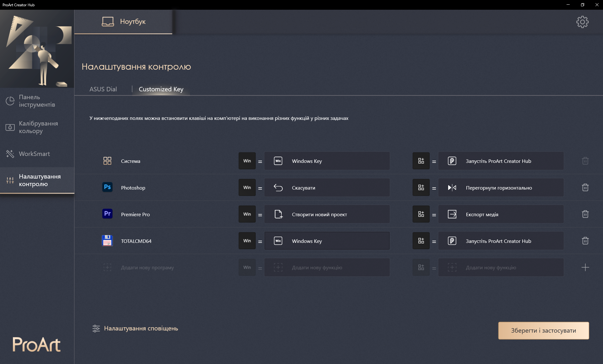The width and height of the screenshot is (603, 364).
Task: Open the Створити новий проект function selector
Action: click(x=327, y=214)
